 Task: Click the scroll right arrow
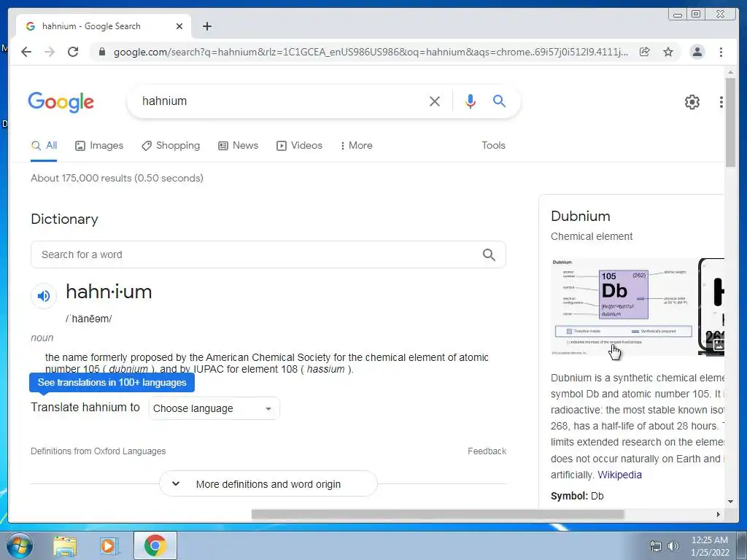coord(719,514)
